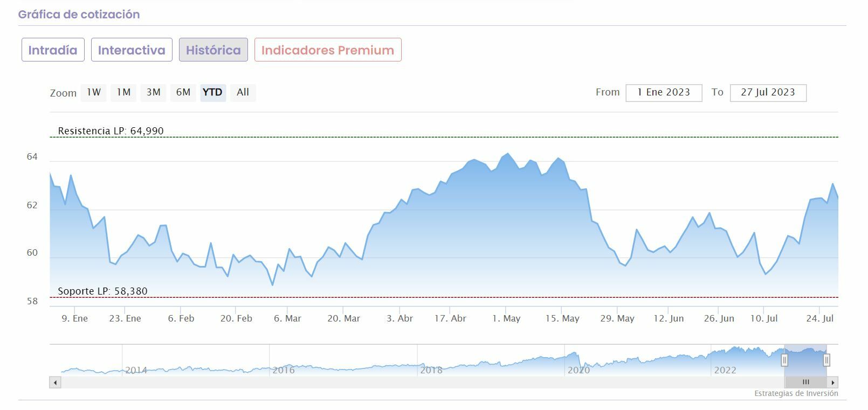Grab the left navigator range handle
868x410 pixels.
click(785, 360)
